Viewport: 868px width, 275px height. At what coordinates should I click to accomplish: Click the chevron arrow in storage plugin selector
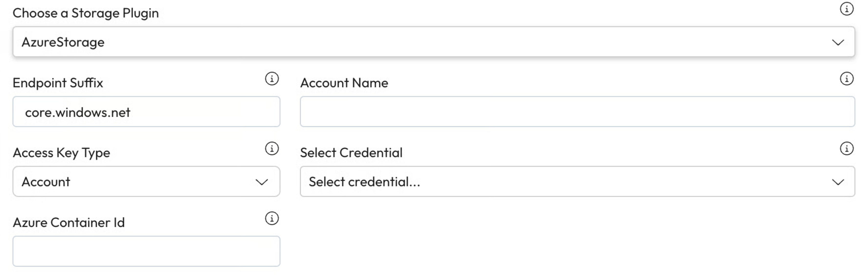838,42
